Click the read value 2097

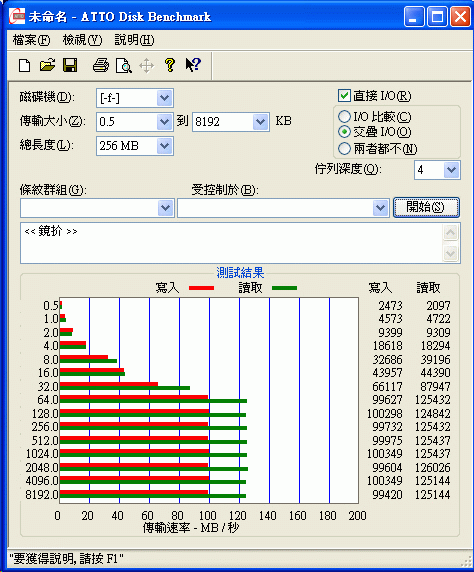point(438,305)
